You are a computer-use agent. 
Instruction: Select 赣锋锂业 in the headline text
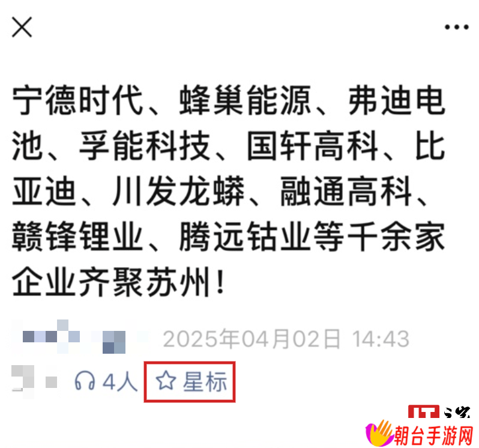click(x=77, y=236)
